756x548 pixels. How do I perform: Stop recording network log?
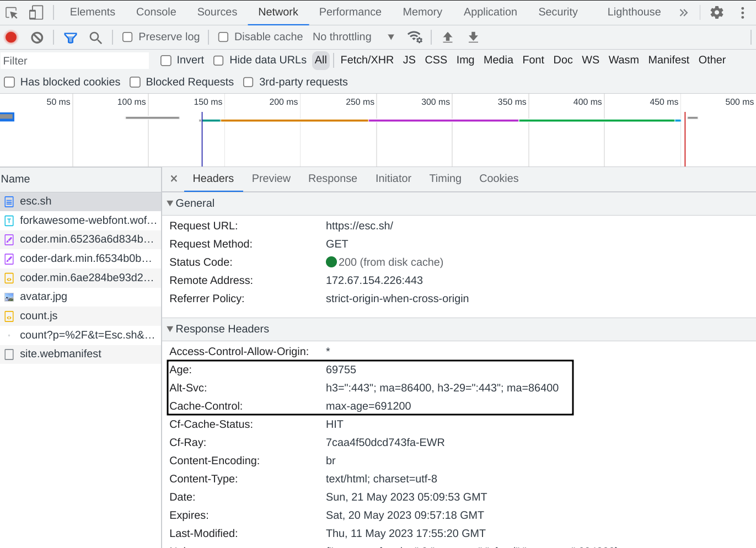11,37
